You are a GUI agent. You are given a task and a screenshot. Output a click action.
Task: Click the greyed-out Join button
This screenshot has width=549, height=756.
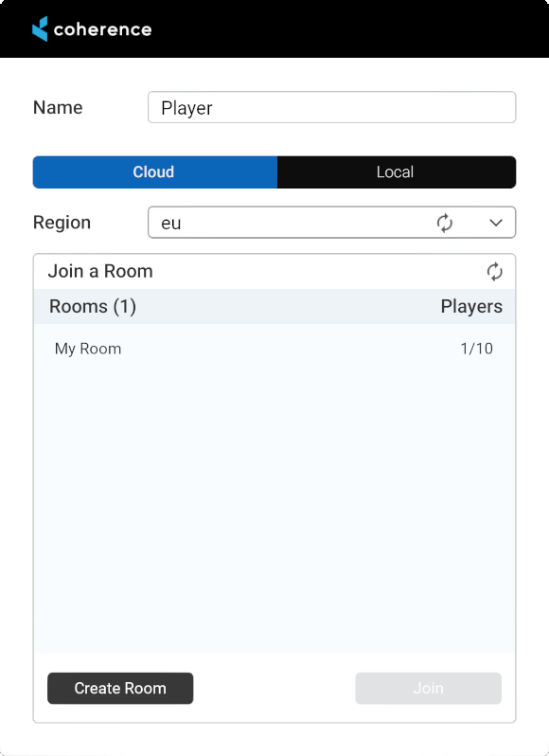[x=428, y=688]
